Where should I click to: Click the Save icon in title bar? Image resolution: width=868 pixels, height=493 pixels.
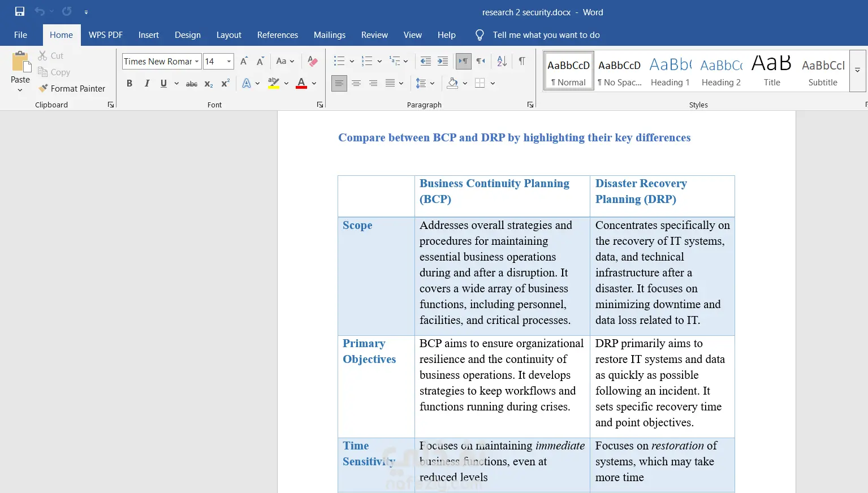(x=20, y=12)
